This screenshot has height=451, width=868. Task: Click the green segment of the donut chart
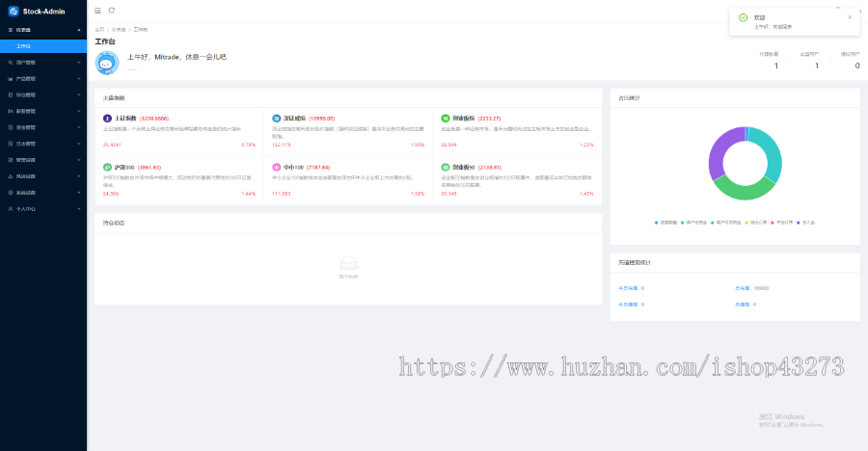click(744, 192)
